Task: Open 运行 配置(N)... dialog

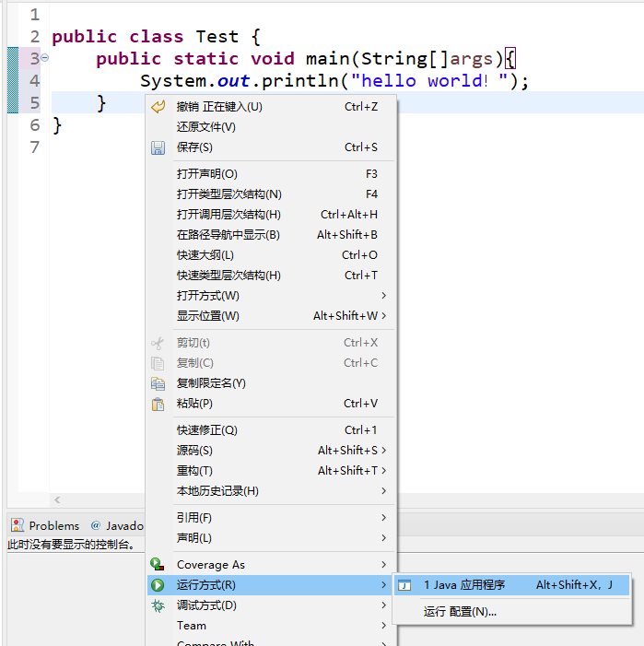Action: tap(460, 612)
